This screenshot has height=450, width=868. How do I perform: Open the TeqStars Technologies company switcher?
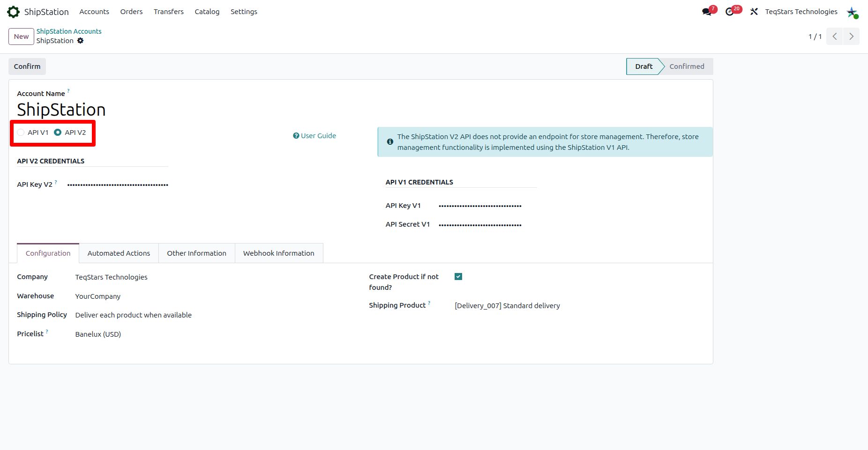pos(801,12)
